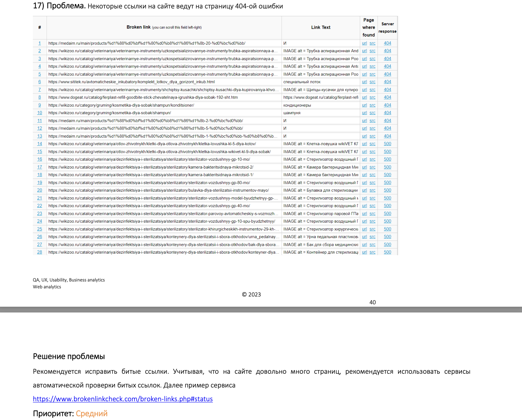Select the kamera-bakteritsidnaya-mikrotsid-2 URL
The image size is (522, 420).
[151, 167]
